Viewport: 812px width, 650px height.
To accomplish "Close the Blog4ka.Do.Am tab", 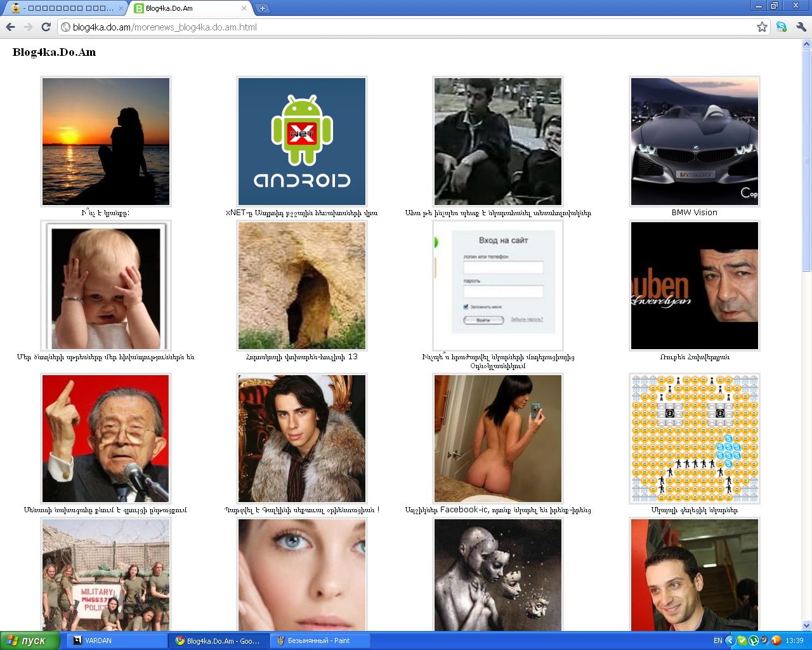I will point(244,8).
